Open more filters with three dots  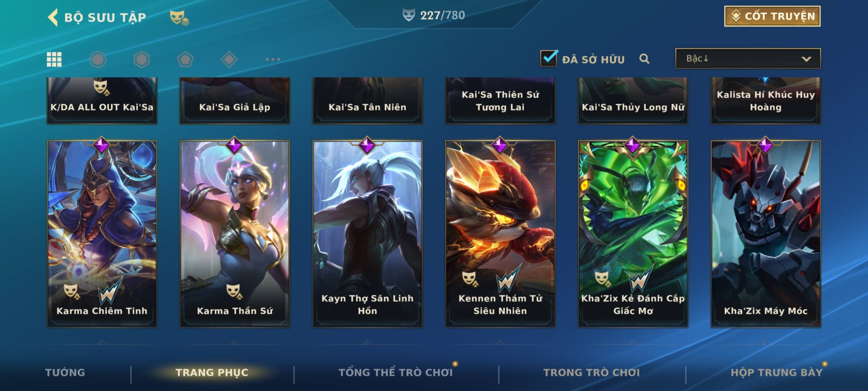pyautogui.click(x=273, y=59)
